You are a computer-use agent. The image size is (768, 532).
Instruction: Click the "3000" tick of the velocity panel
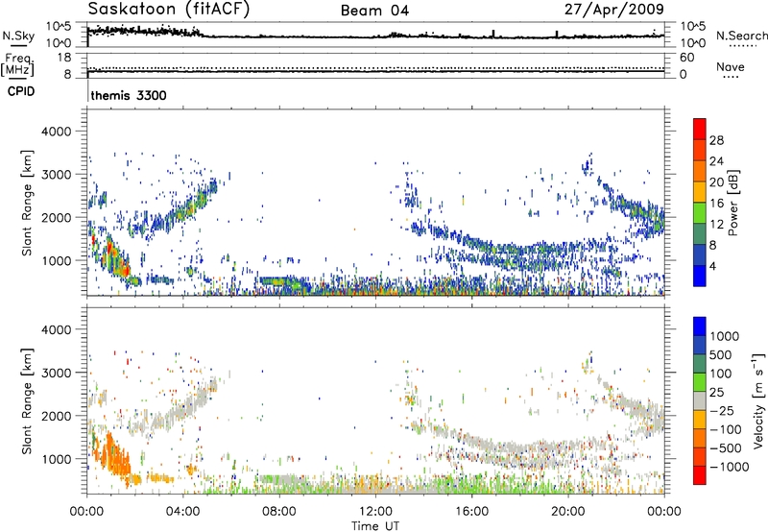(x=56, y=373)
